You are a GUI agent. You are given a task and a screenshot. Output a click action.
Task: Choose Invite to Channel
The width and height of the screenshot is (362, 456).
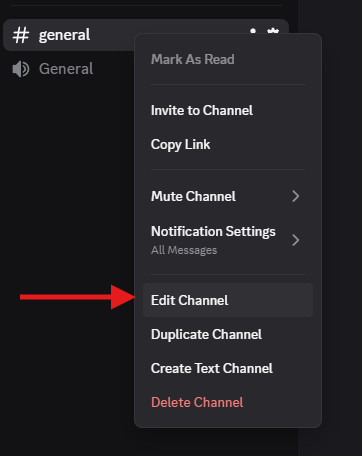[x=202, y=110]
